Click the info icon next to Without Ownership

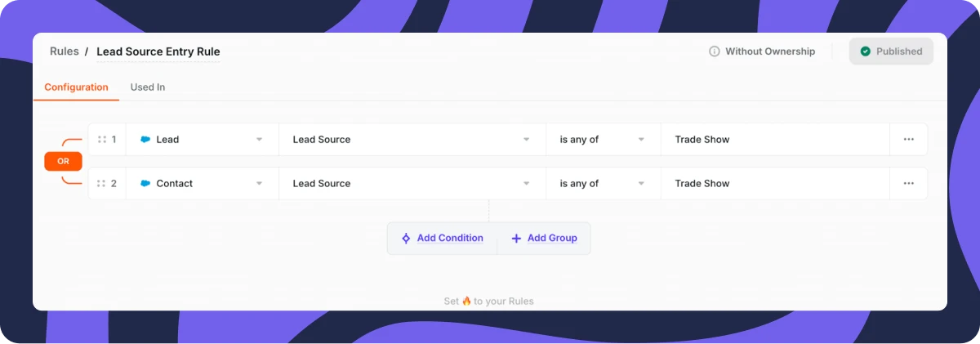[715, 51]
